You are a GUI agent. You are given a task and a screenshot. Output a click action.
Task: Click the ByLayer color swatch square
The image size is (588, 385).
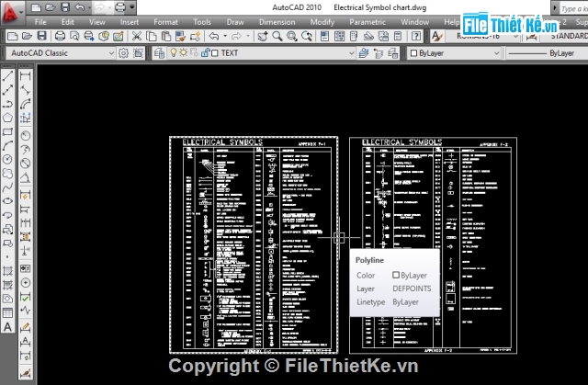[x=413, y=53]
